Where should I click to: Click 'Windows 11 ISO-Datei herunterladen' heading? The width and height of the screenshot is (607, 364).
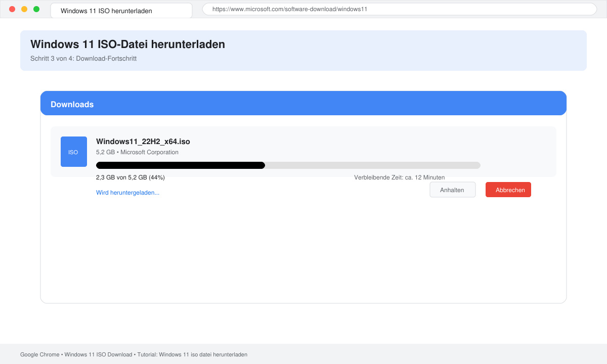[x=127, y=44]
